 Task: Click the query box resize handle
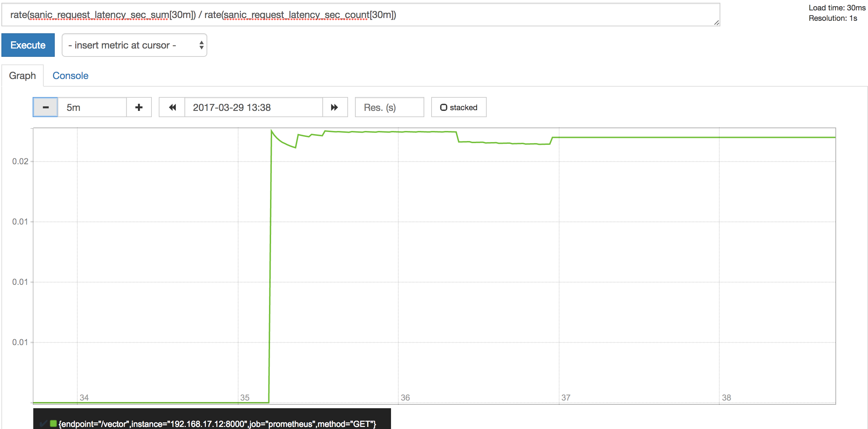click(717, 23)
